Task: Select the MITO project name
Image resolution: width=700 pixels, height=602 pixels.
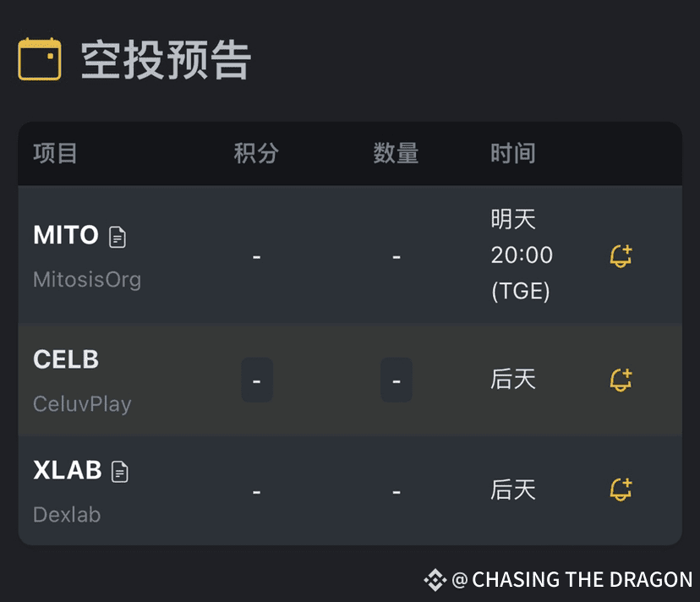Action: click(x=66, y=235)
